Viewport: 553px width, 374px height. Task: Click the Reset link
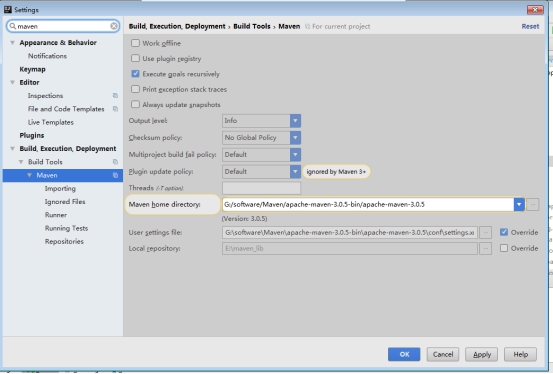(530, 26)
